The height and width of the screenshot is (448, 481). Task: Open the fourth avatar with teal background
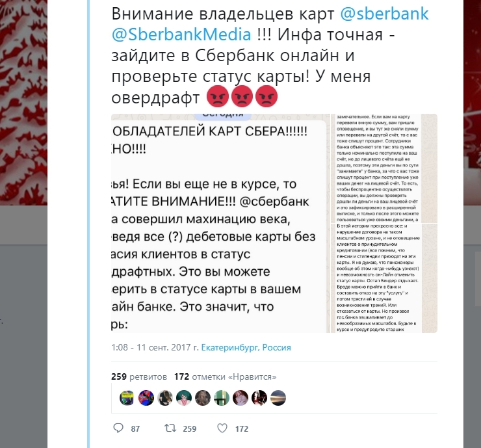coord(184,398)
